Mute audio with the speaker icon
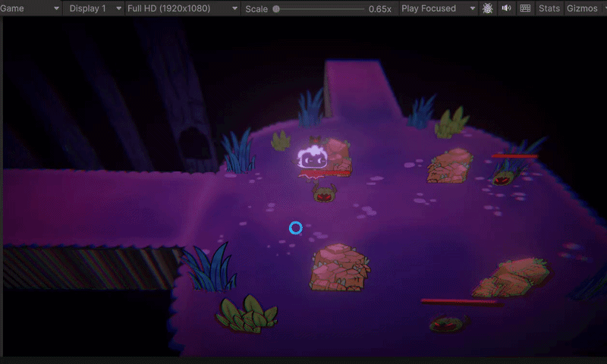Viewport: 607px width, 364px height. coord(506,8)
